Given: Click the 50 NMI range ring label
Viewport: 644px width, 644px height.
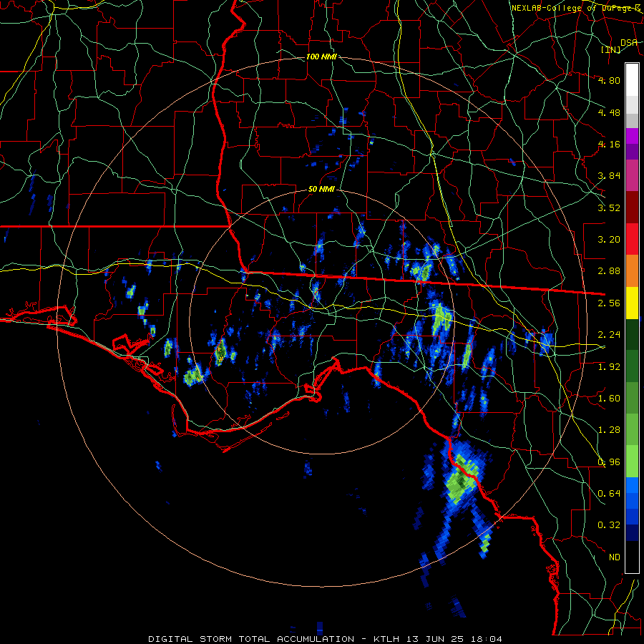Looking at the screenshot, I should click(321, 190).
